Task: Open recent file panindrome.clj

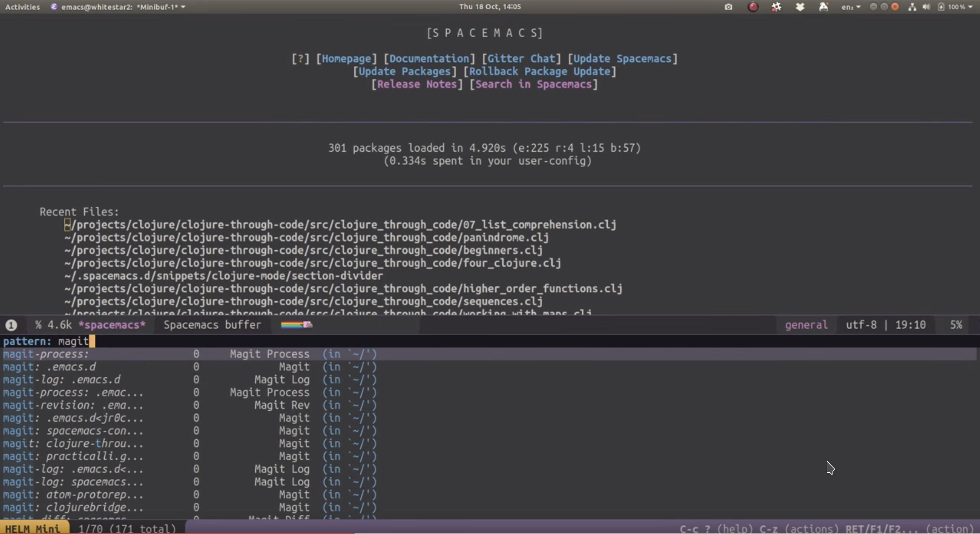Action: tap(306, 238)
